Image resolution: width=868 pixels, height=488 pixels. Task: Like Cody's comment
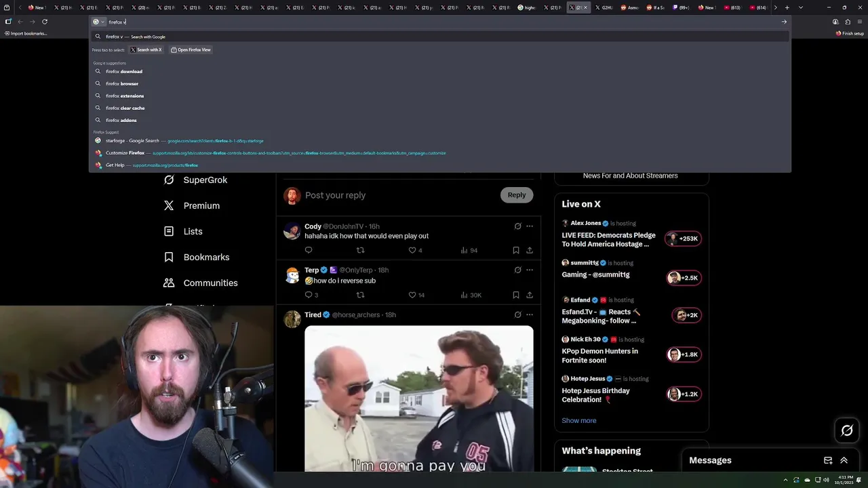point(415,250)
